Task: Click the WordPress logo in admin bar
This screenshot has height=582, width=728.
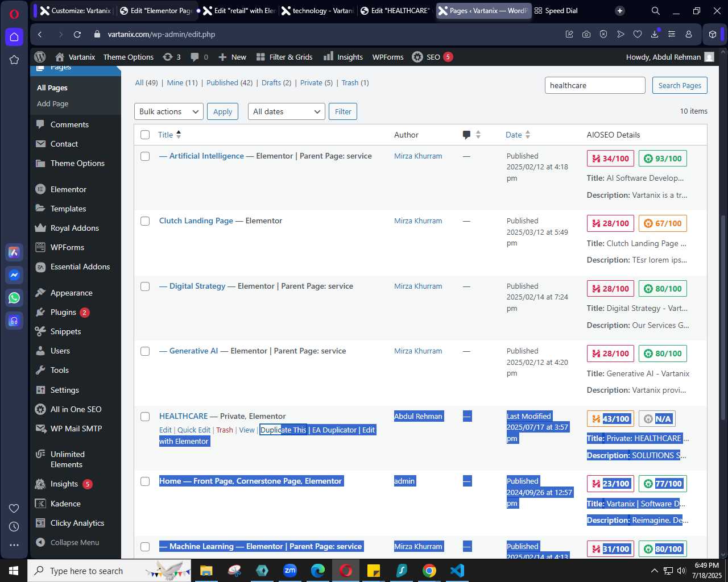Action: 40,57
